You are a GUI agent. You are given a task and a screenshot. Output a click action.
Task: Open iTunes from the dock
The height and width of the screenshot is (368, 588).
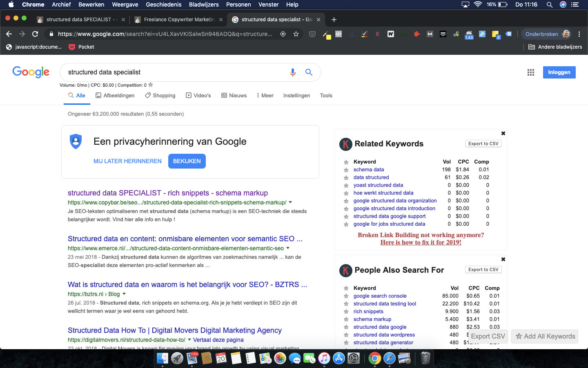pyautogui.click(x=324, y=359)
